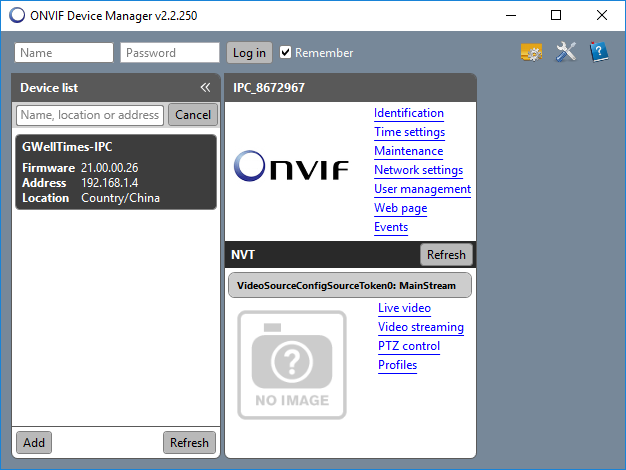The image size is (626, 470).
Task: Open the Identification link
Action: pyautogui.click(x=408, y=113)
